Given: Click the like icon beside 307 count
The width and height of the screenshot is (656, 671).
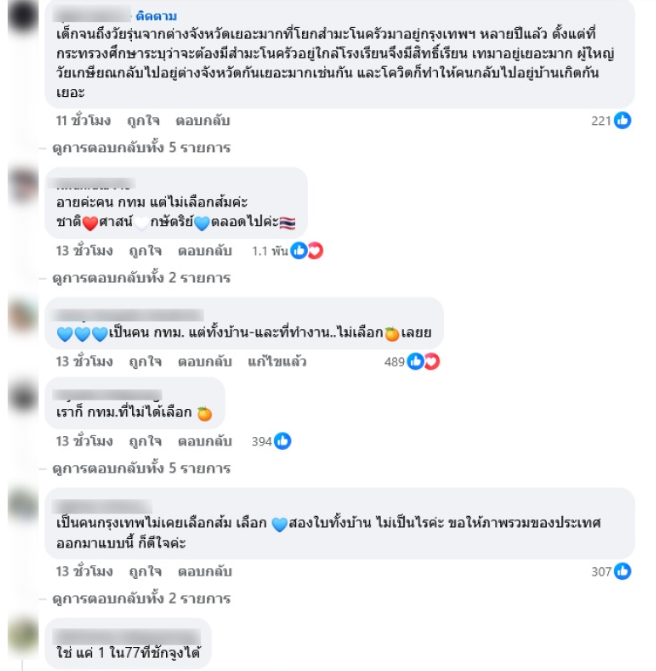Looking at the screenshot, I should click(622, 571).
